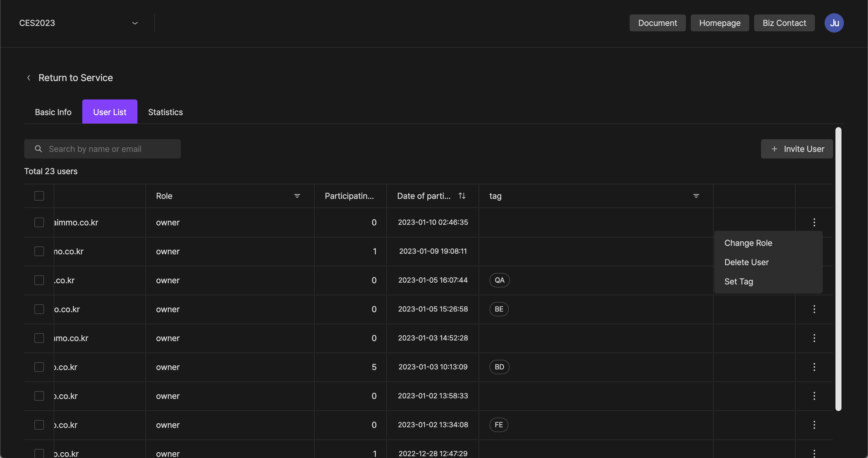Open kebab menu for BE-tagged user row

814,309
